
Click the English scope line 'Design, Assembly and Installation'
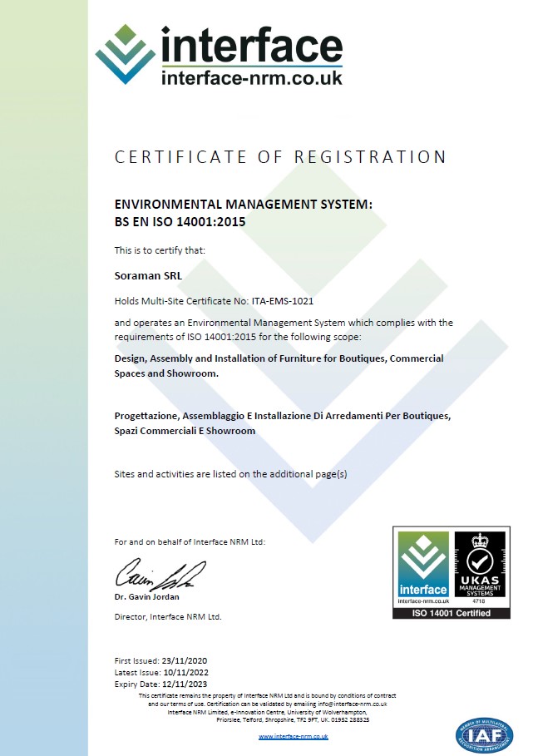(279, 358)
